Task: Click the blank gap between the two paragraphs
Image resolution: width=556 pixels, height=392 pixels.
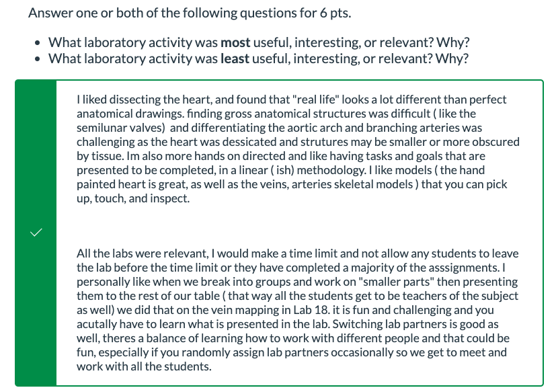Action: tap(298, 226)
